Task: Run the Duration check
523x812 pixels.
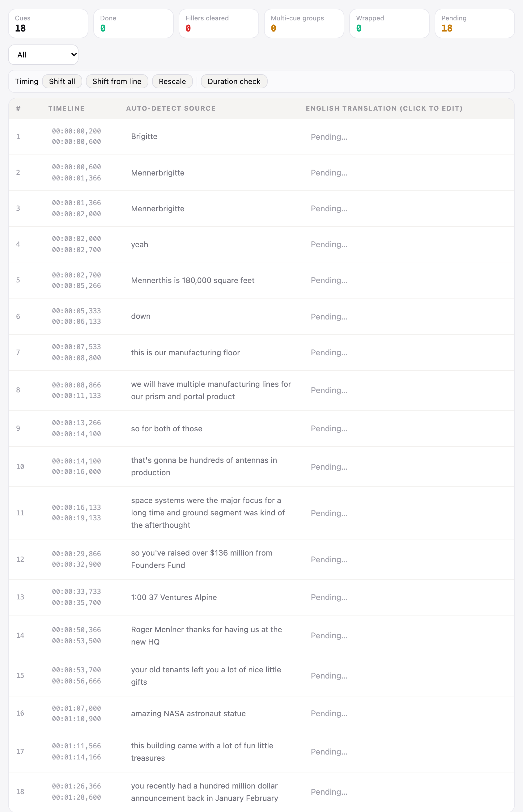Action: pyautogui.click(x=234, y=82)
